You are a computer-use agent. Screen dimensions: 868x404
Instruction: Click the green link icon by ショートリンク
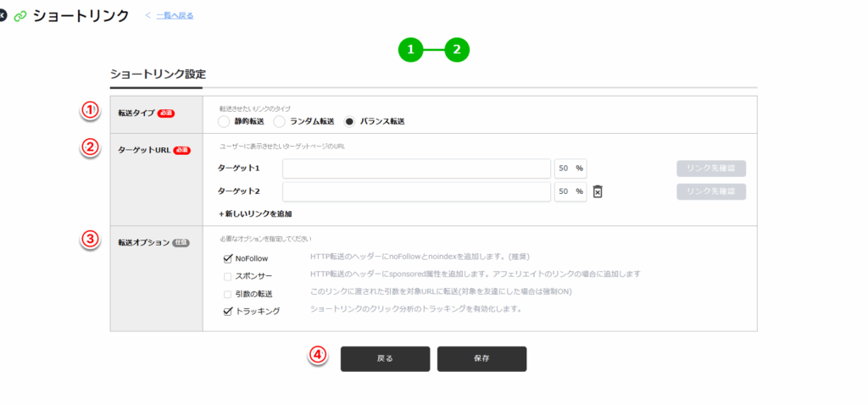pos(19,16)
